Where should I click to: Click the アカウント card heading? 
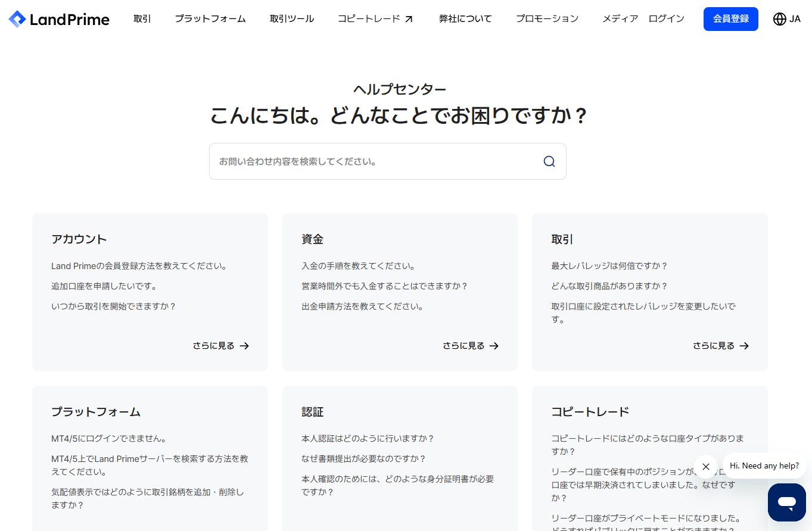(x=79, y=239)
